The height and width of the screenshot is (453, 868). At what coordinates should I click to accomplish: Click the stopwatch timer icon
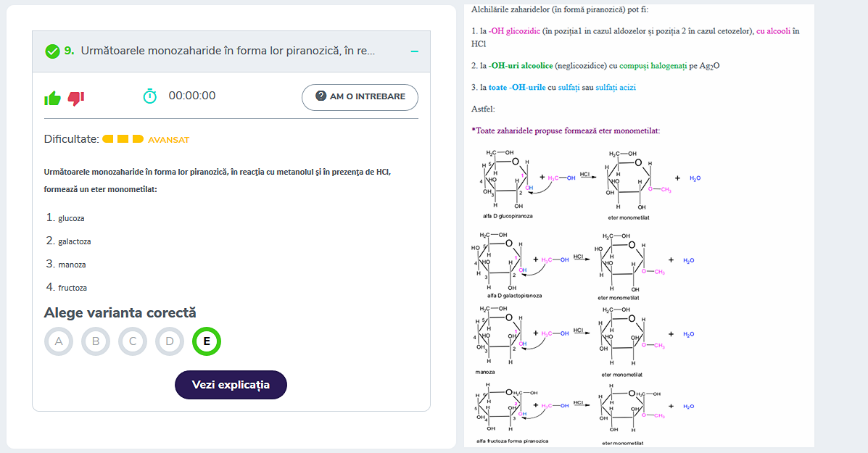click(150, 96)
